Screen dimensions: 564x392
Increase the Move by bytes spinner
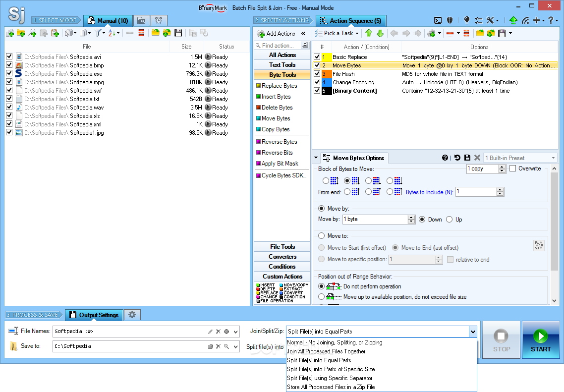(x=411, y=217)
